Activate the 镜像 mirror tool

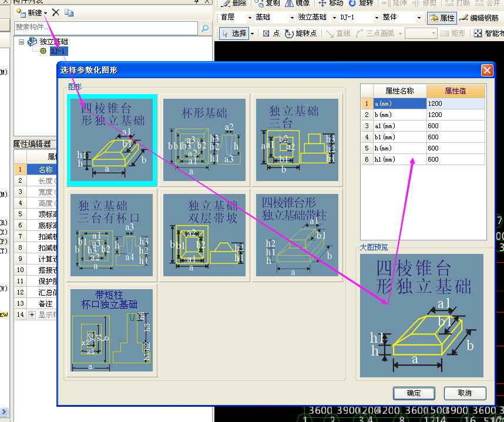point(298,3)
